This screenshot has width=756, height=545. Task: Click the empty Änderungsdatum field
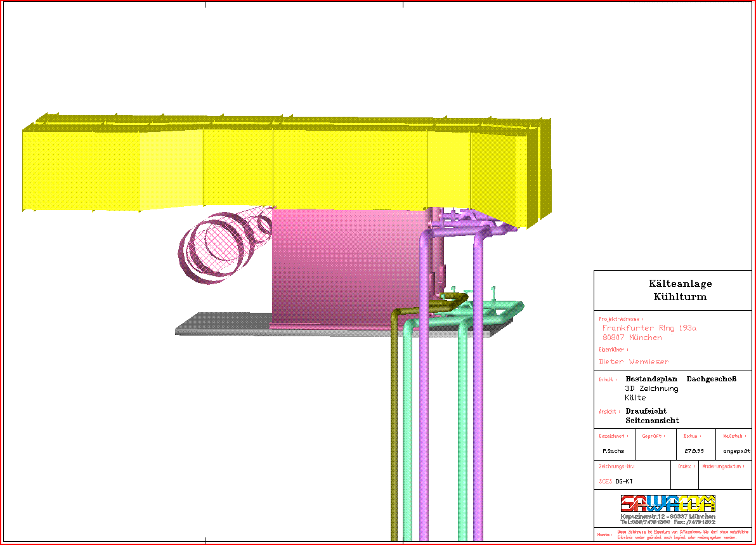725,480
